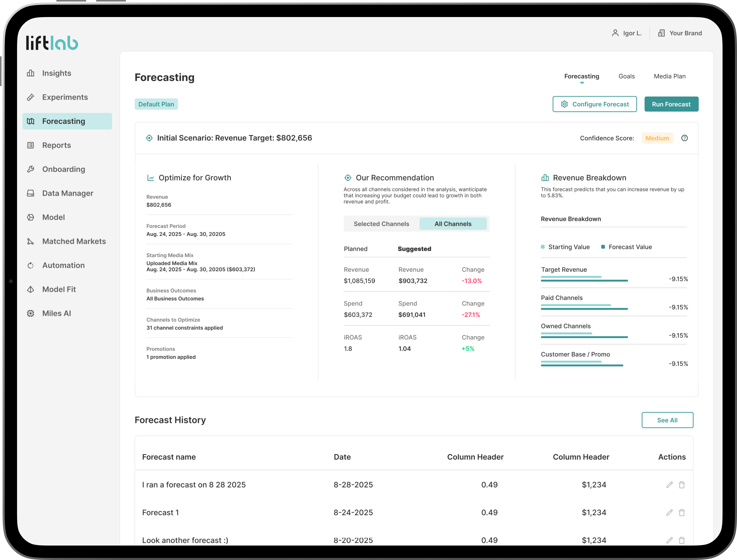The width and height of the screenshot is (737, 560).
Task: Click trash icon for 'Look another forecast :)'
Action: [682, 540]
